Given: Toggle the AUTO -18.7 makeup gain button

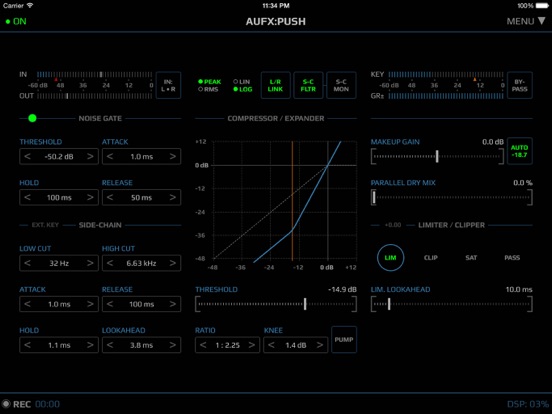Looking at the screenshot, I should [520, 151].
